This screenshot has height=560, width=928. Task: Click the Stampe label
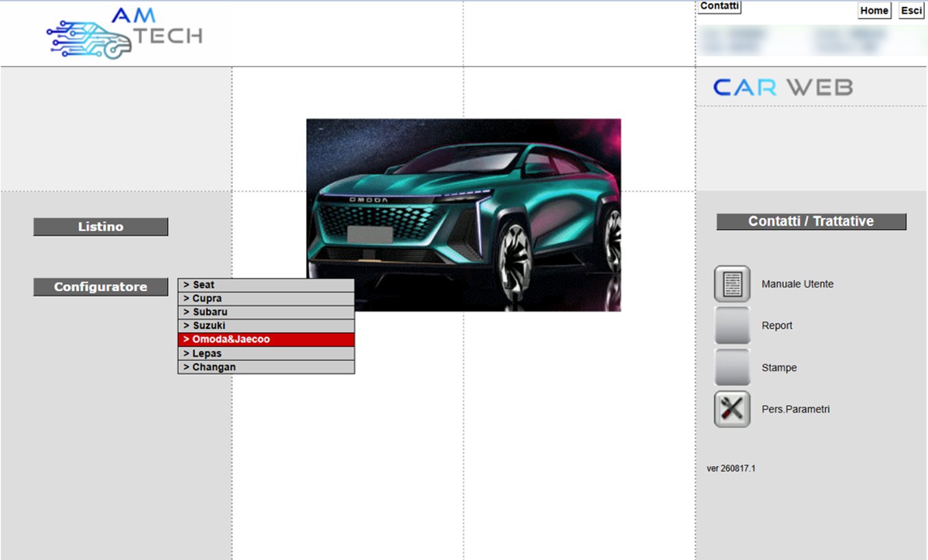[x=779, y=368]
